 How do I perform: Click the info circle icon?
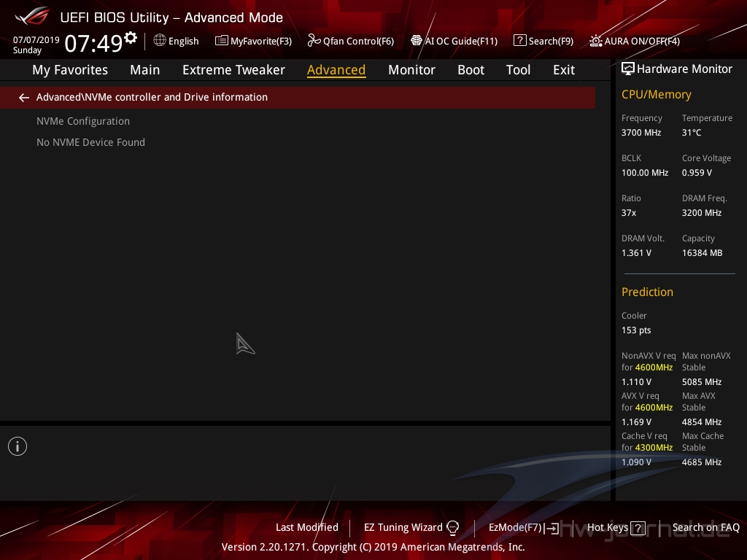click(18, 446)
